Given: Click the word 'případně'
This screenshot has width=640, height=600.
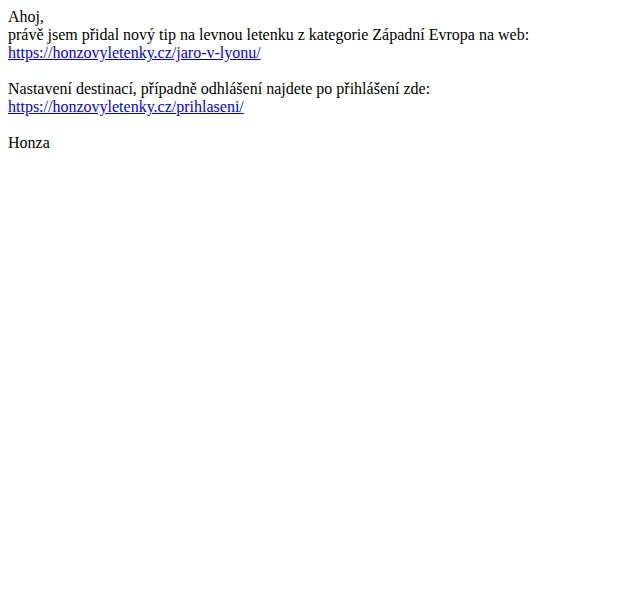Looking at the screenshot, I should 169,89.
